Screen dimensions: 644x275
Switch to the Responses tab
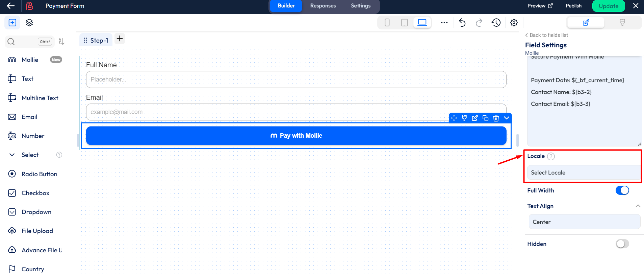pyautogui.click(x=323, y=6)
